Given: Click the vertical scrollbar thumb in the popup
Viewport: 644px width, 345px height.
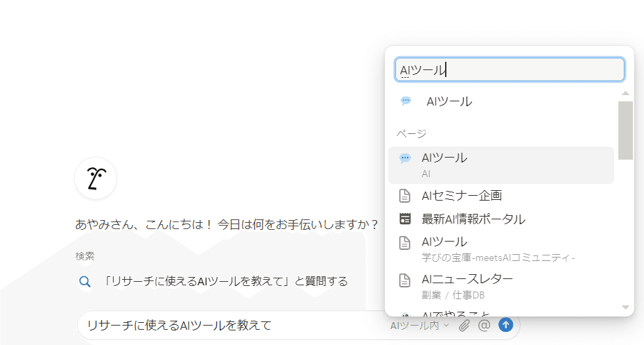Looking at the screenshot, I should [625, 130].
